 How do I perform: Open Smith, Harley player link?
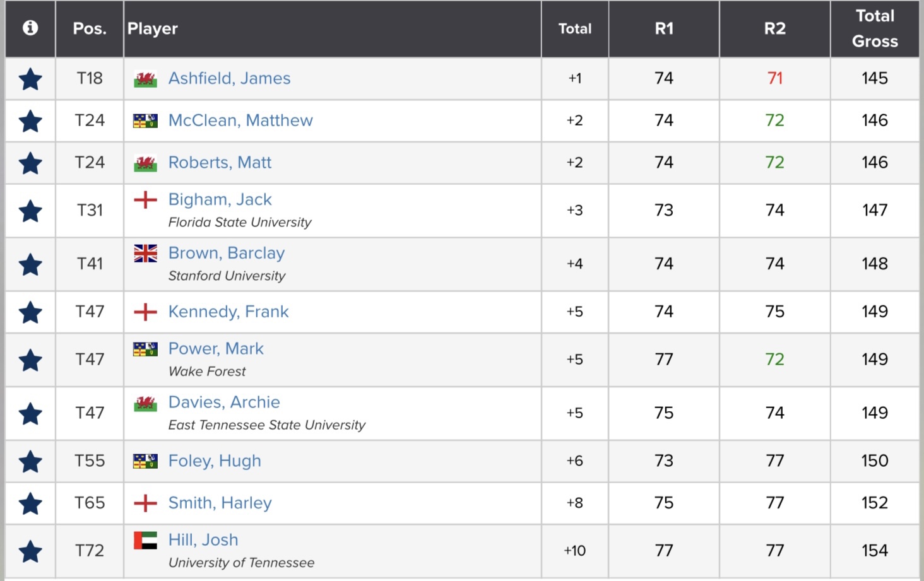coord(220,503)
